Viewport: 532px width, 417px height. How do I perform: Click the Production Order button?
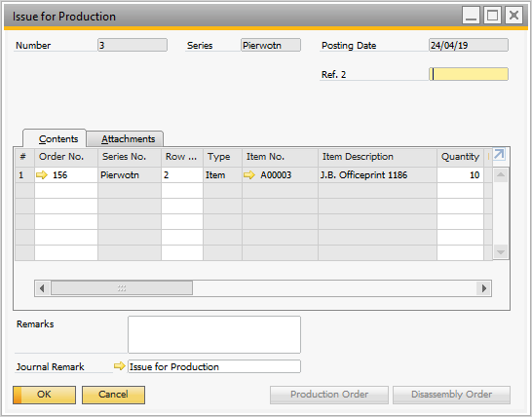pyautogui.click(x=329, y=395)
